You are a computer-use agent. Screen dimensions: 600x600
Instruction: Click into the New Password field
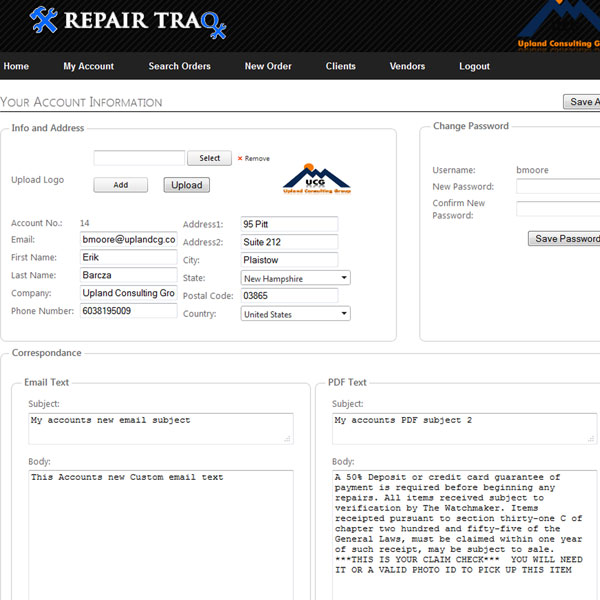[x=557, y=186]
